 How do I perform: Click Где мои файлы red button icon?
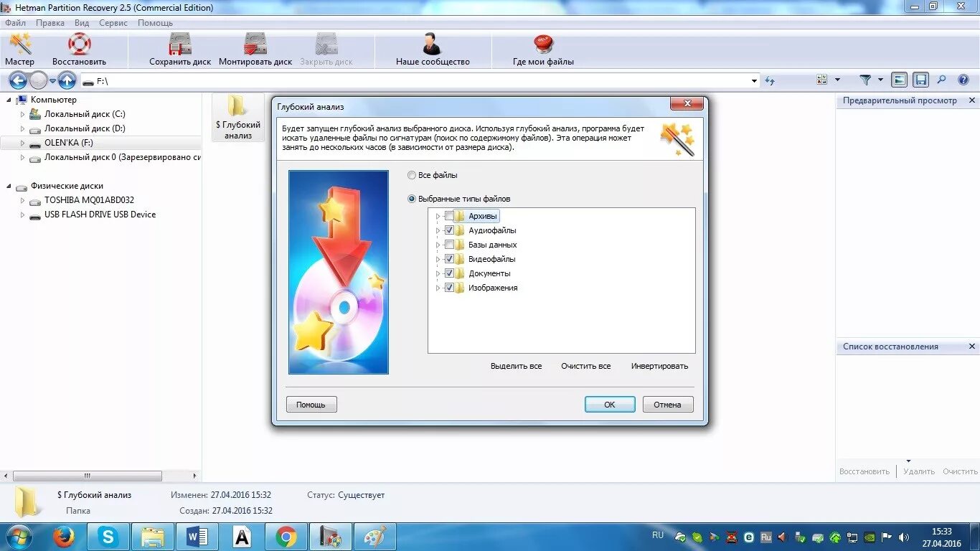[543, 44]
